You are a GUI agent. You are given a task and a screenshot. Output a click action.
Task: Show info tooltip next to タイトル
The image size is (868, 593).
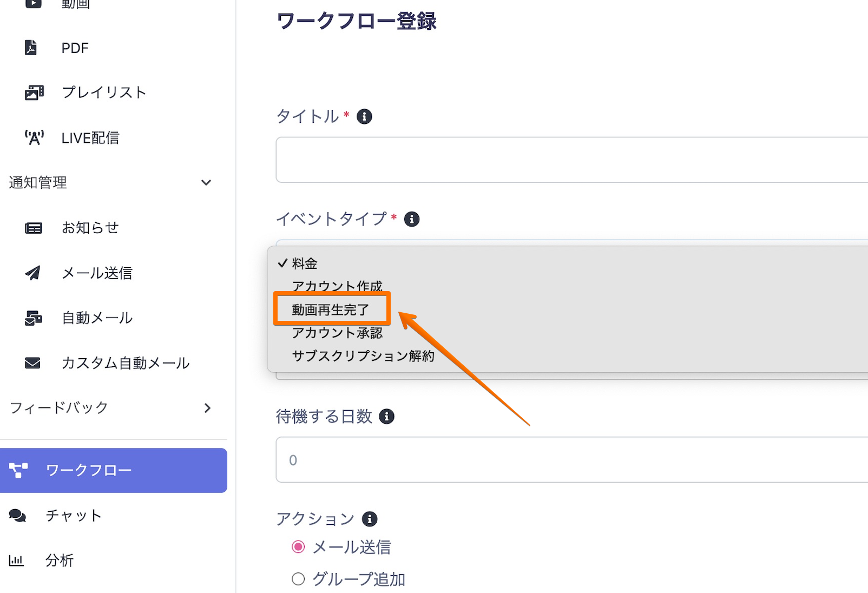coord(364,116)
